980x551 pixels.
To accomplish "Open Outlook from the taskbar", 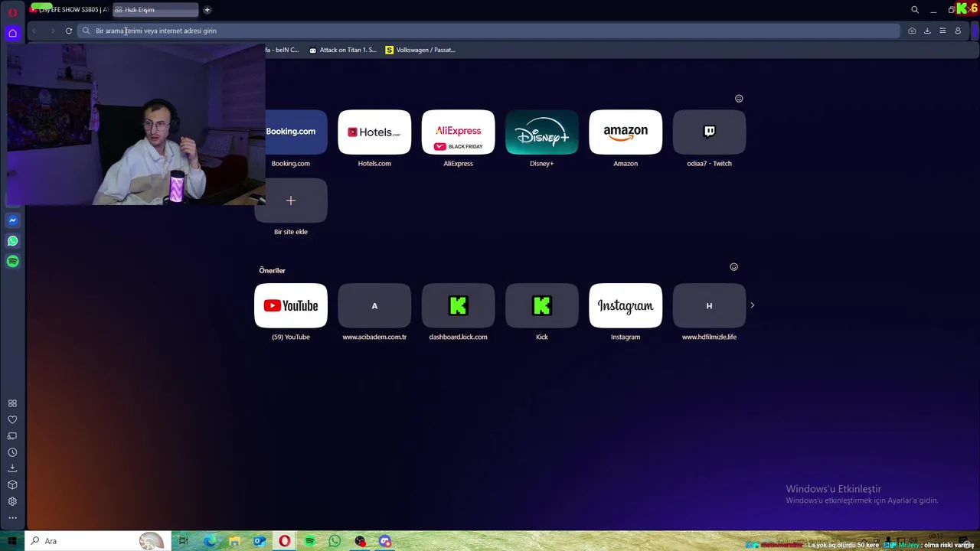I will tap(260, 541).
